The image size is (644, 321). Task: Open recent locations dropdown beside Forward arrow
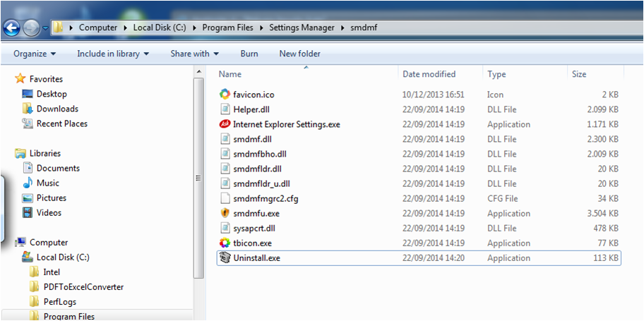(x=45, y=28)
